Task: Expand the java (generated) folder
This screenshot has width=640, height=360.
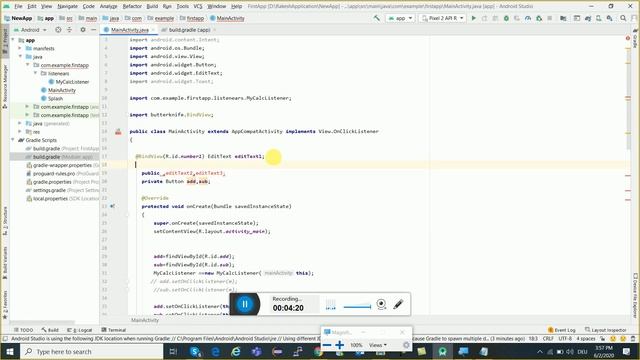Action: [x=20, y=123]
